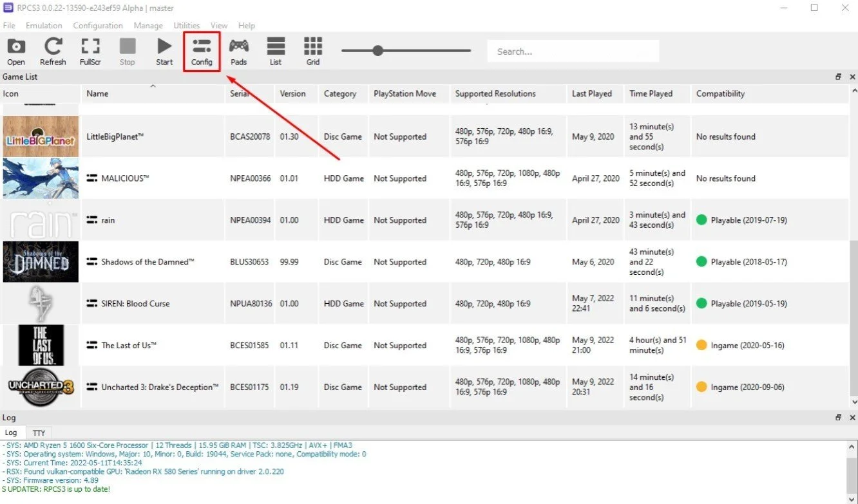The width and height of the screenshot is (858, 504).
Task: Sort games by Compatibility column
Action: point(770,93)
